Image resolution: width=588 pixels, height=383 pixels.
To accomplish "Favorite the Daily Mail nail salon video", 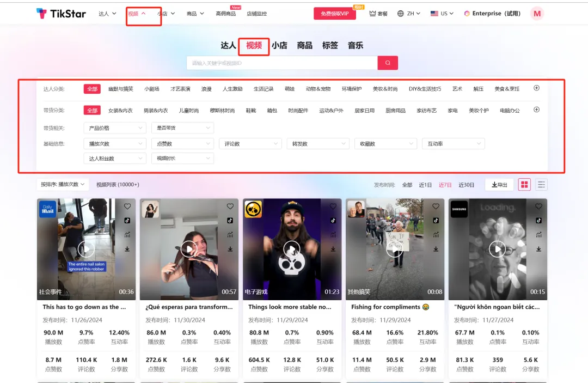I will (x=127, y=206).
